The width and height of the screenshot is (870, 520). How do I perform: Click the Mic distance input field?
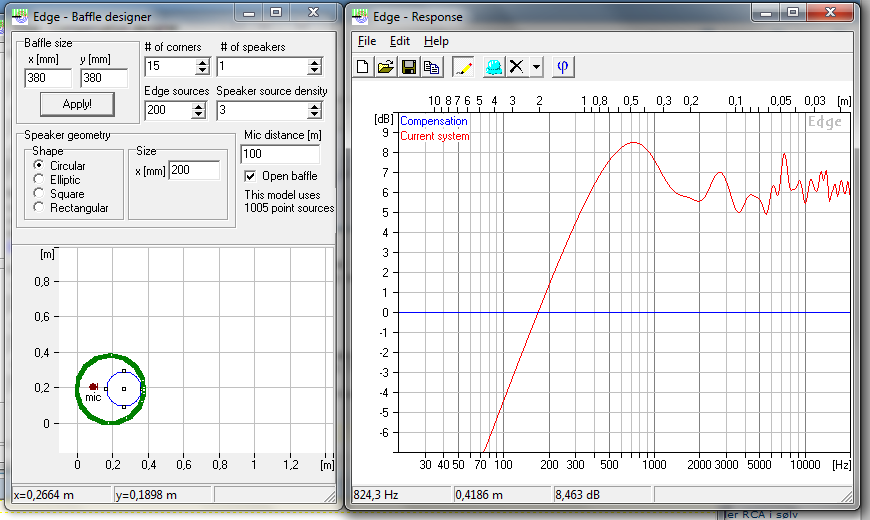tap(280, 154)
